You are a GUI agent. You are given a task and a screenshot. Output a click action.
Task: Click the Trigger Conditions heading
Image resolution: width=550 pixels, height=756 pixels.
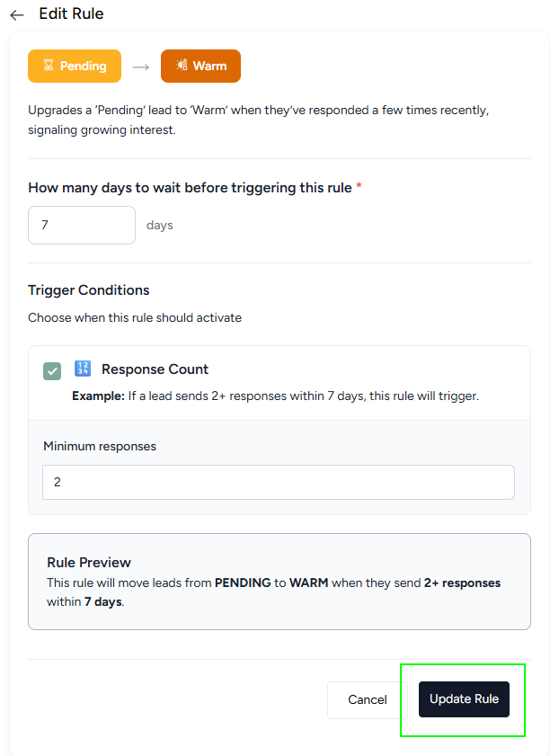(88, 290)
